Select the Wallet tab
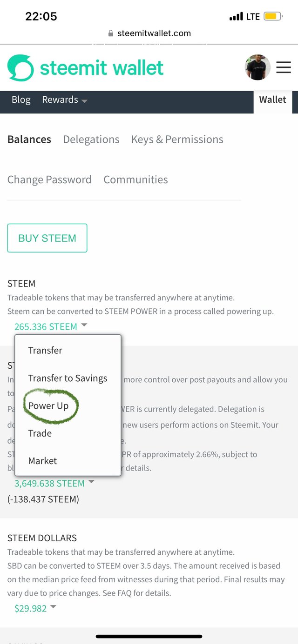 click(272, 100)
